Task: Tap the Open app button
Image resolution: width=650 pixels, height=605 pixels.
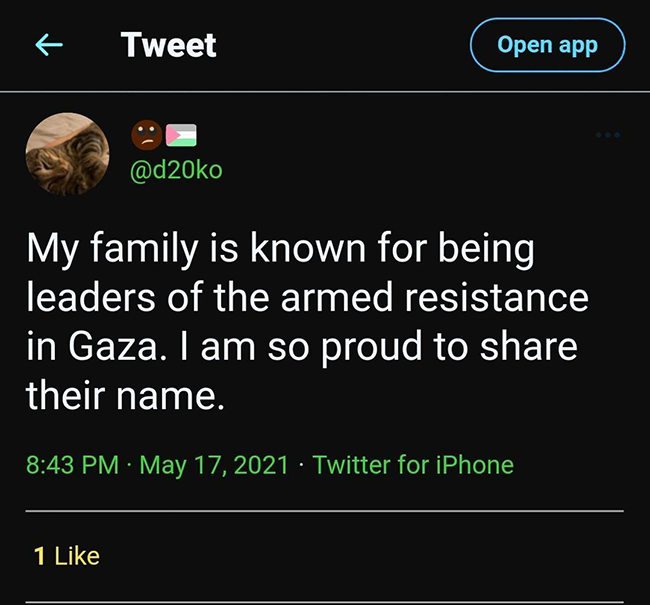Action: coord(548,45)
